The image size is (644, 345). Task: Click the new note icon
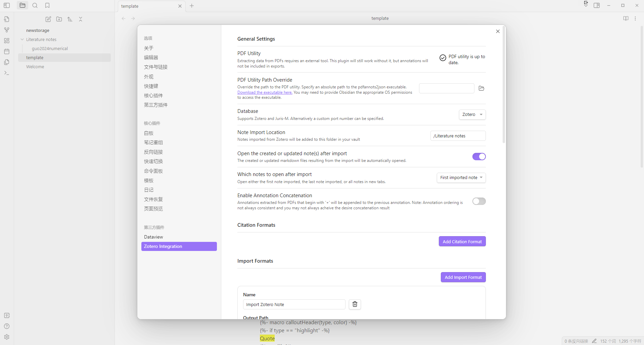tap(48, 19)
